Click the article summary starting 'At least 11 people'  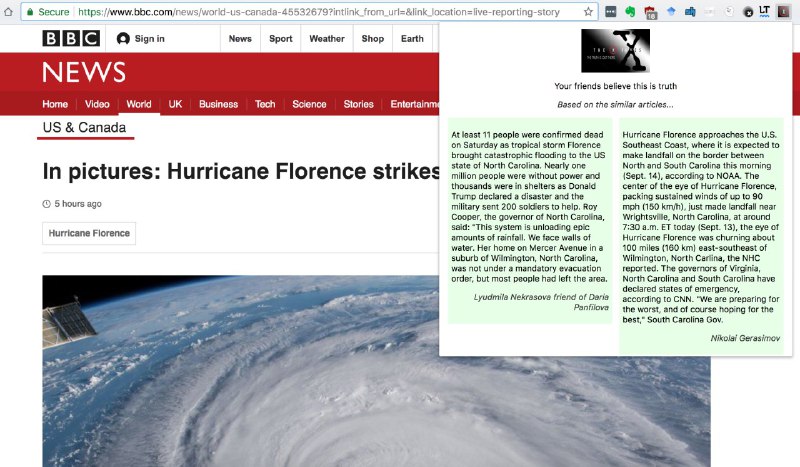click(530, 207)
